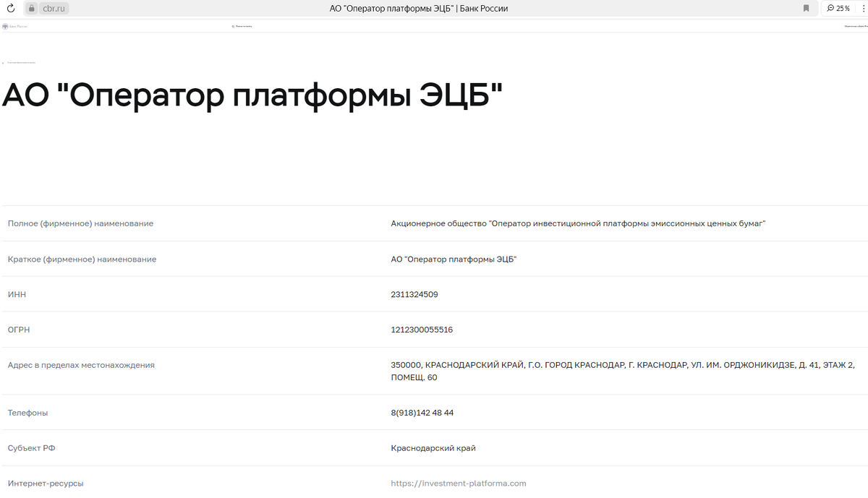Reload the current page
This screenshot has height=498, width=868.
coord(10,9)
